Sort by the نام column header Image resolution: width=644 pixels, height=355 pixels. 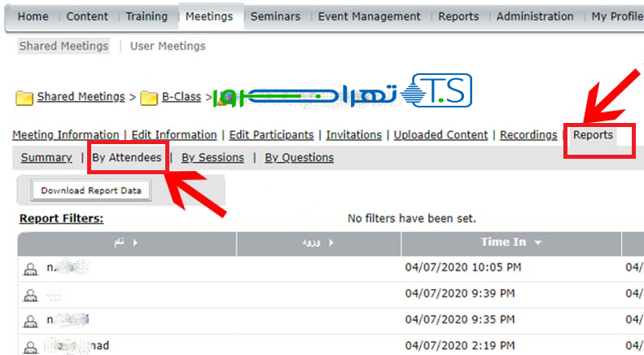pyautogui.click(x=128, y=243)
